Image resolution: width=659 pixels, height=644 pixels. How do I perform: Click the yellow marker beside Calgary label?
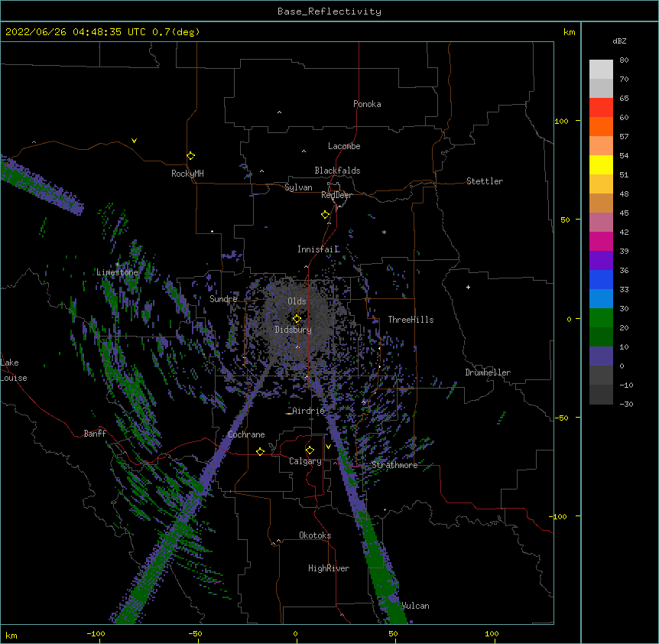coord(310,450)
